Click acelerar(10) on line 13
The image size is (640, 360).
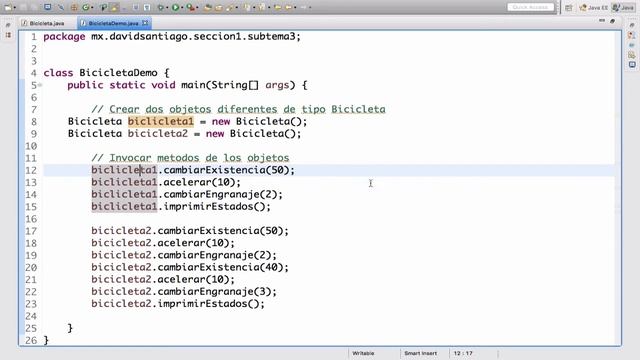pyautogui.click(x=199, y=182)
